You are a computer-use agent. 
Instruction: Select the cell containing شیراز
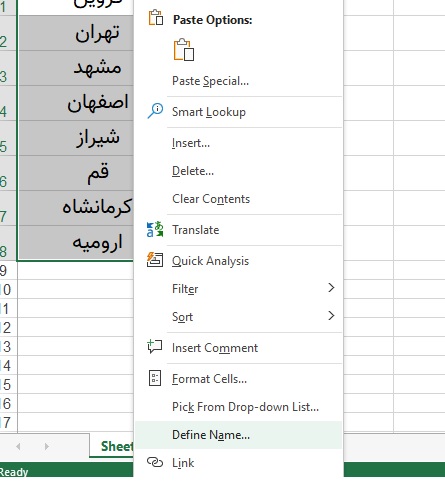(x=76, y=138)
